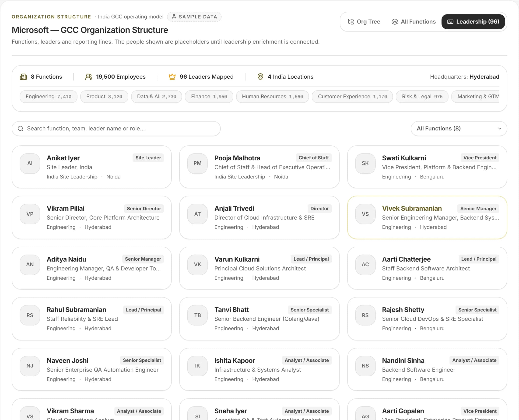Open the All Functions (8) filter dropdown
This screenshot has height=420, width=519.
pyautogui.click(x=459, y=129)
